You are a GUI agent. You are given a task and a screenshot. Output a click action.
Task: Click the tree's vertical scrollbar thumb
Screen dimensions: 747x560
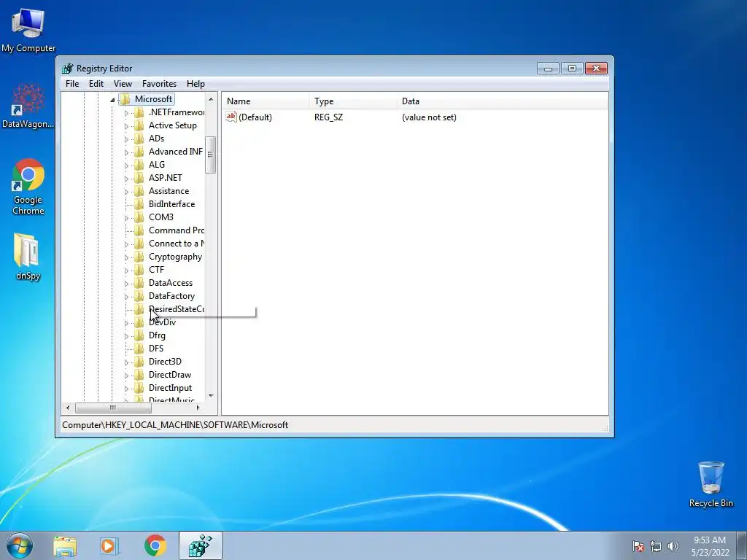pyautogui.click(x=211, y=155)
